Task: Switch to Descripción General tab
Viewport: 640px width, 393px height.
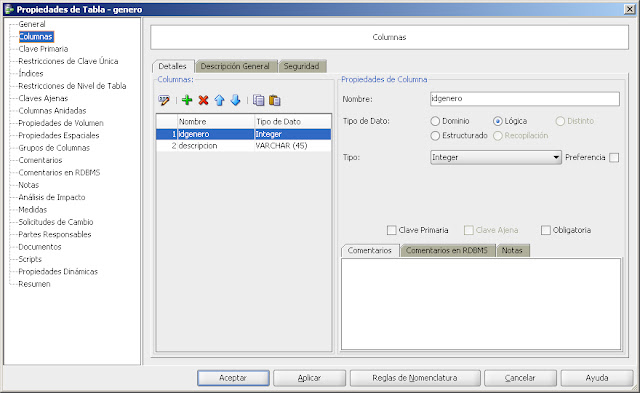Action: 235,66
